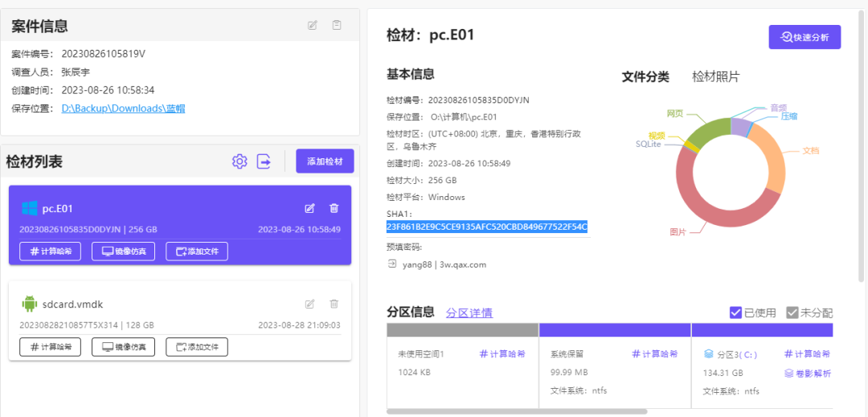The image size is (868, 417).
Task: Edit case info with pencil icon
Action: [x=313, y=25]
